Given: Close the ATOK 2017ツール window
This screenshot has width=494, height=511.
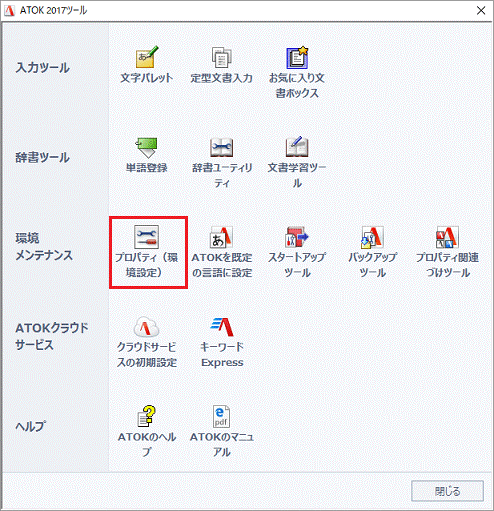Looking at the screenshot, I should [481, 11].
